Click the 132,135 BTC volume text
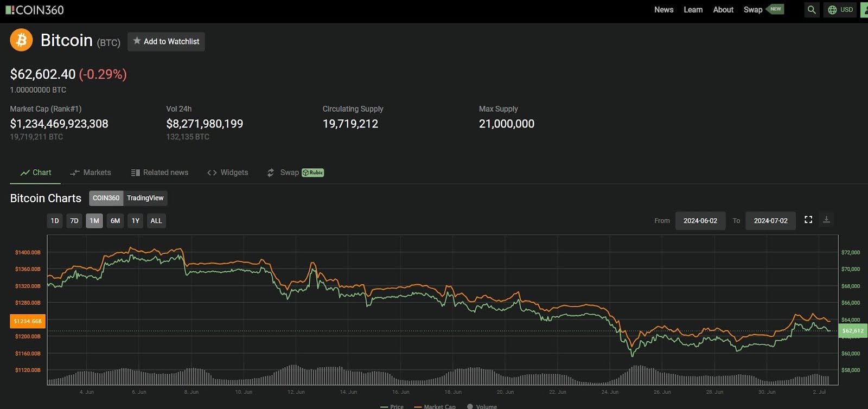Viewport: 868px width, 409px height. [188, 137]
